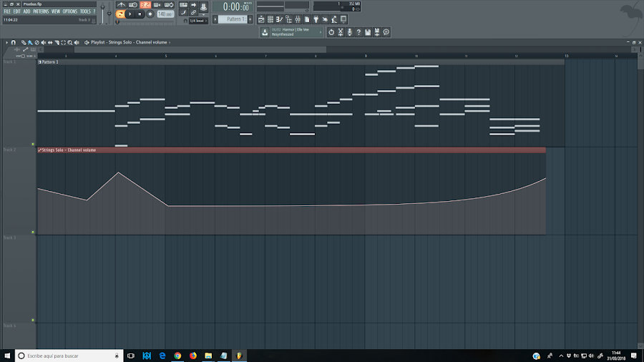Click the main volume slider
The height and width of the screenshot is (362, 644).
pyautogui.click(x=102, y=12)
